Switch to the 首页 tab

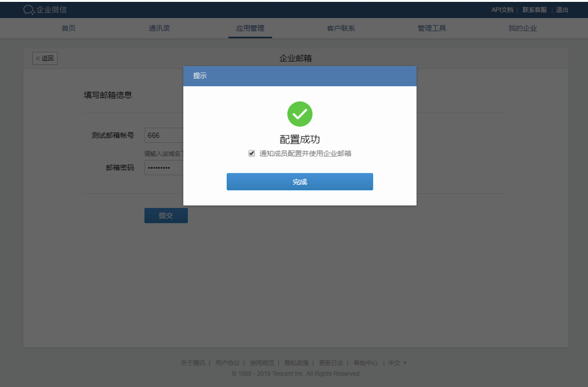[69, 28]
